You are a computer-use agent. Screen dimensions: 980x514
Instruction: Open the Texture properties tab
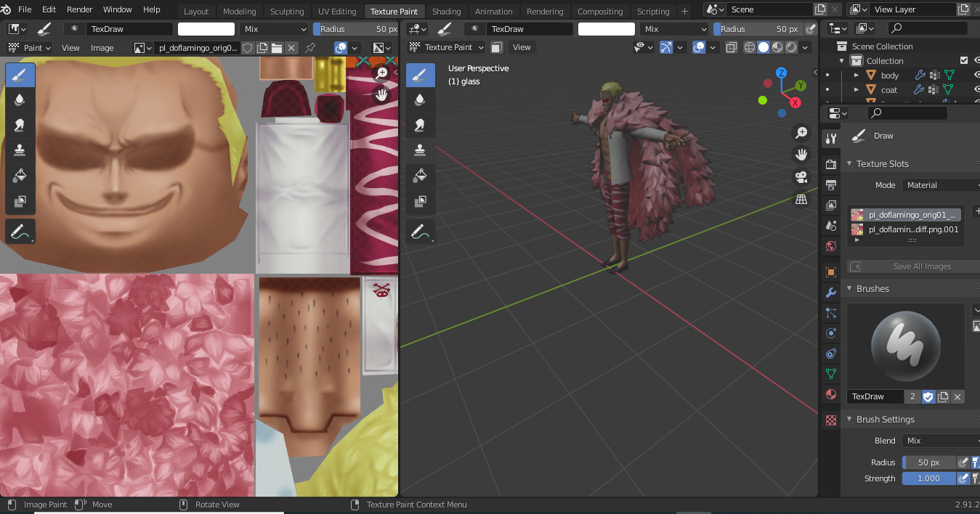(831, 420)
